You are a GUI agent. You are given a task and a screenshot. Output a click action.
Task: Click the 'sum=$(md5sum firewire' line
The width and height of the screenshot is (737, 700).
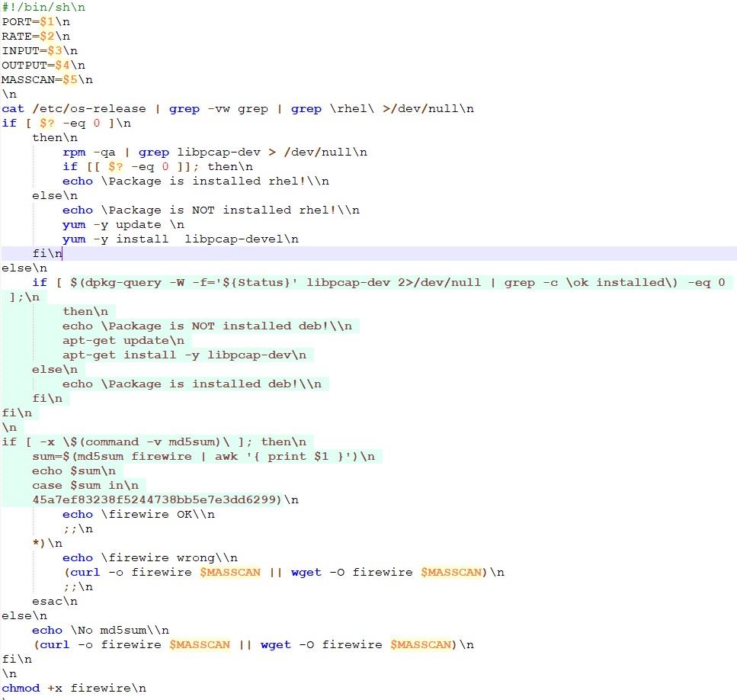(203, 457)
